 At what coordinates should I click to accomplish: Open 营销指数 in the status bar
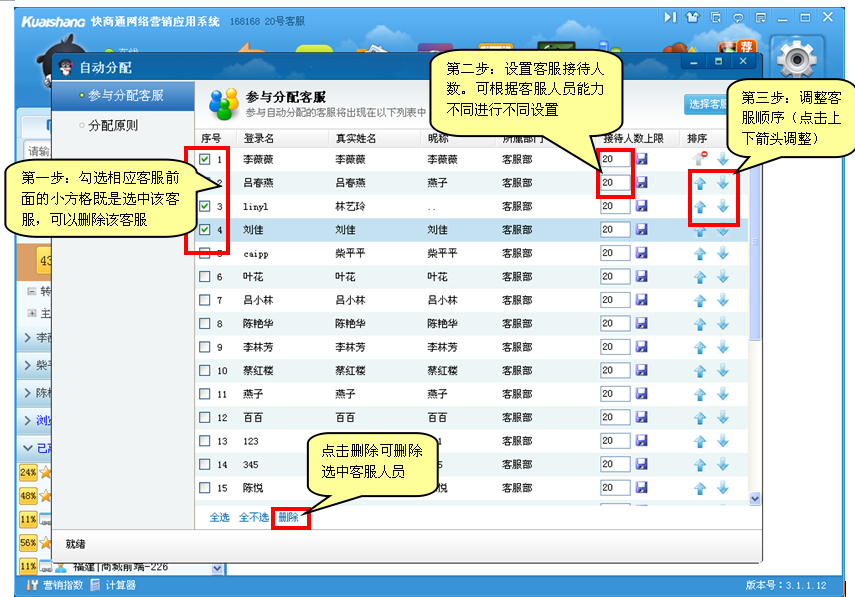(55, 585)
